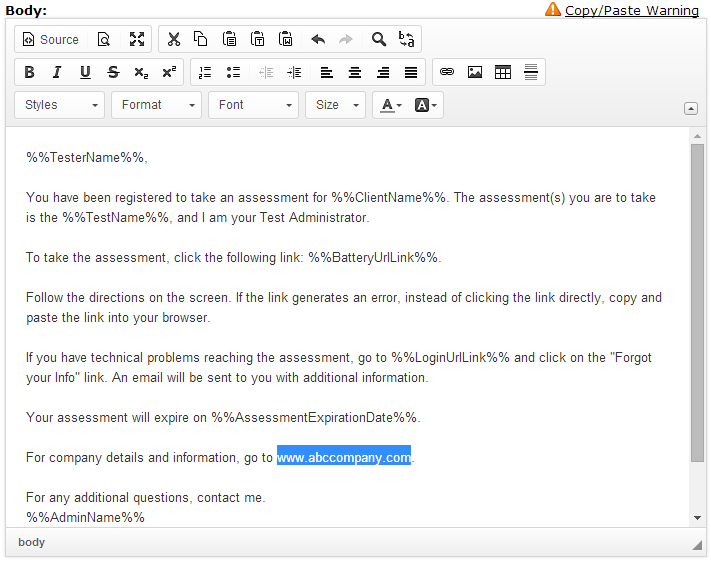This screenshot has height=562, width=711.
Task: Click the body element path tag
Action: coord(32,542)
